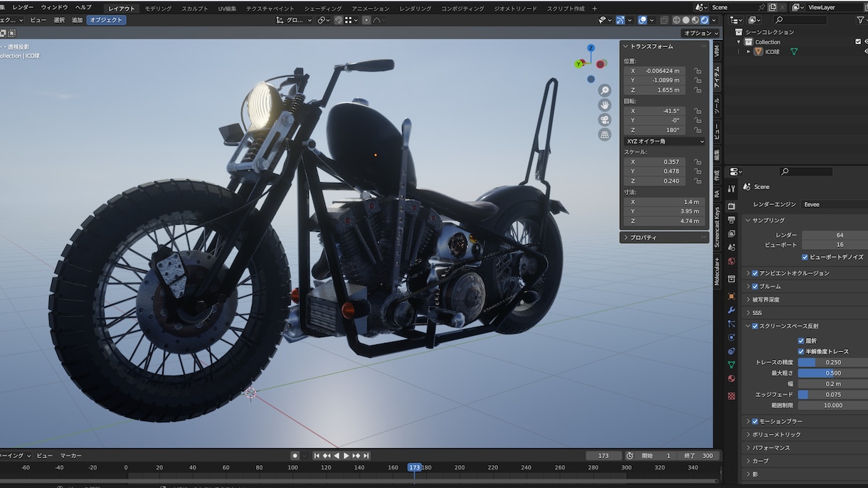Screen dimensions: 868x488
Task: Open the Physics properties tab icon
Action: [731, 337]
